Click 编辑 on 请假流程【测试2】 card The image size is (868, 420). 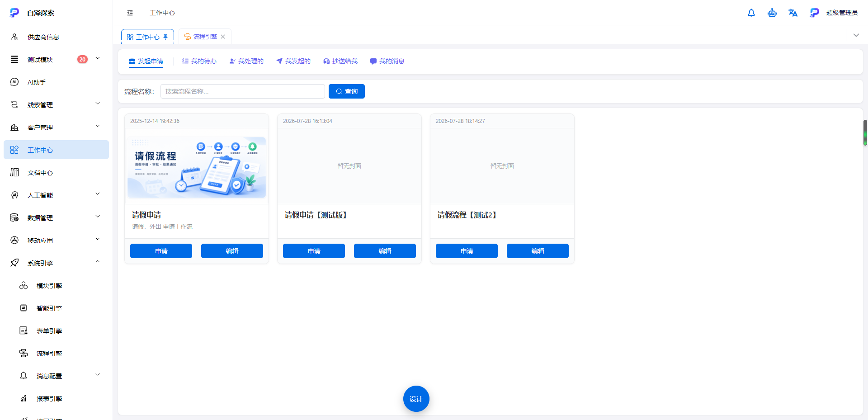coord(538,251)
